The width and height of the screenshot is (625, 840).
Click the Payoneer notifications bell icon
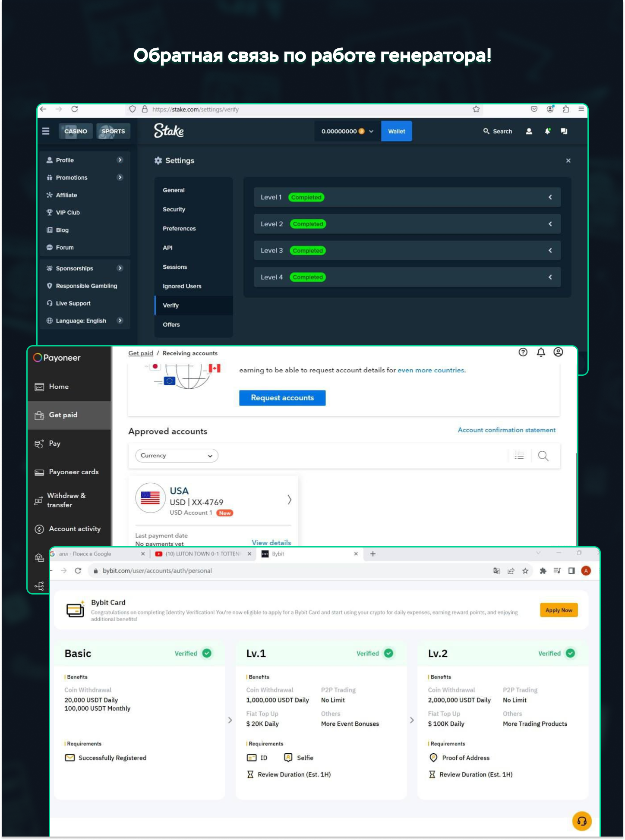[x=540, y=352]
